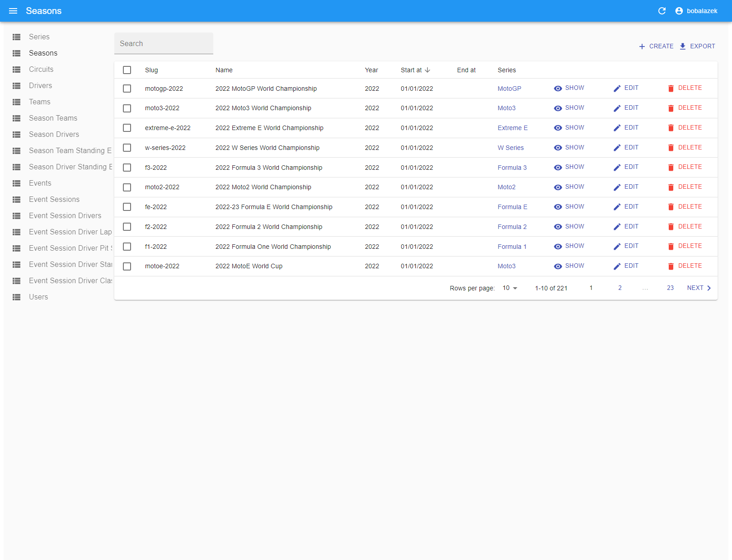Follow the MotoGP series link
The image size is (732, 560).
[x=509, y=89]
